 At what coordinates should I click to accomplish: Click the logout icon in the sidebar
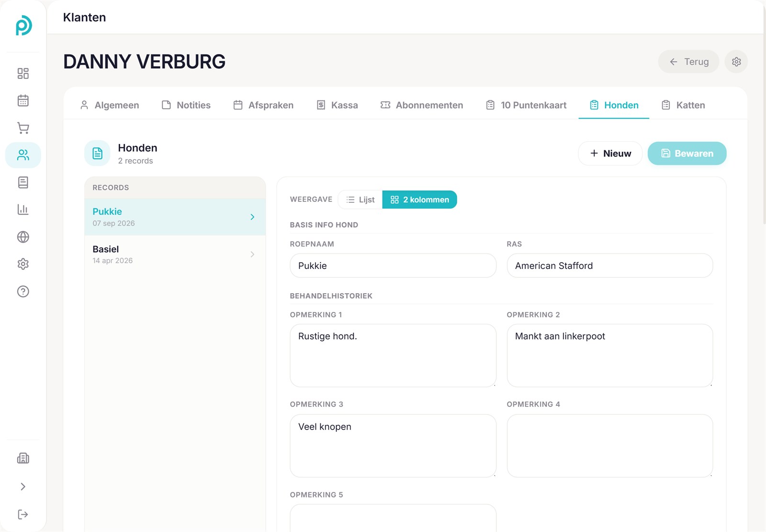point(23,514)
